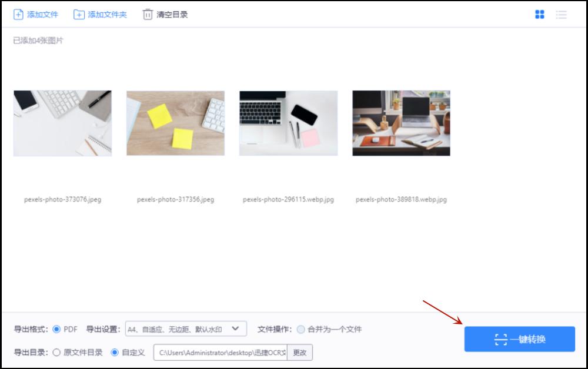Screen dimensions: 588x369
Task: Click the trash icon next to 清空目录
Action: pyautogui.click(x=148, y=14)
